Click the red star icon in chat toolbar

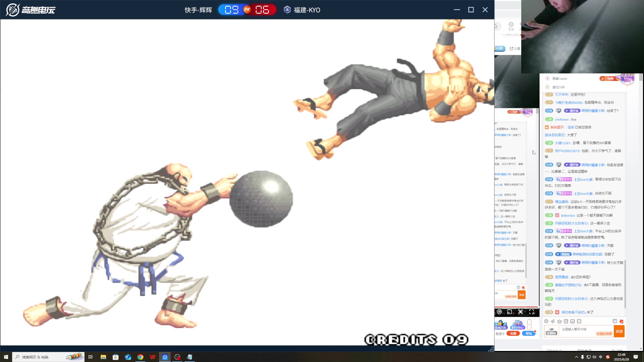(621, 321)
